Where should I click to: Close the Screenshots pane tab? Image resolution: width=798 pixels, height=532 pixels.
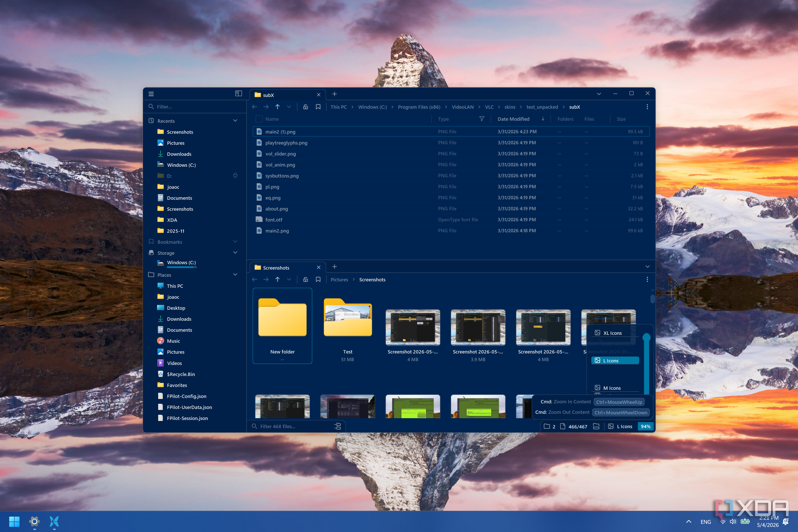pyautogui.click(x=319, y=268)
